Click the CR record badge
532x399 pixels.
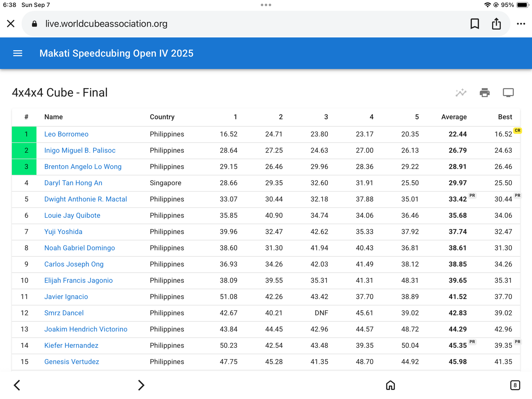[517, 130]
